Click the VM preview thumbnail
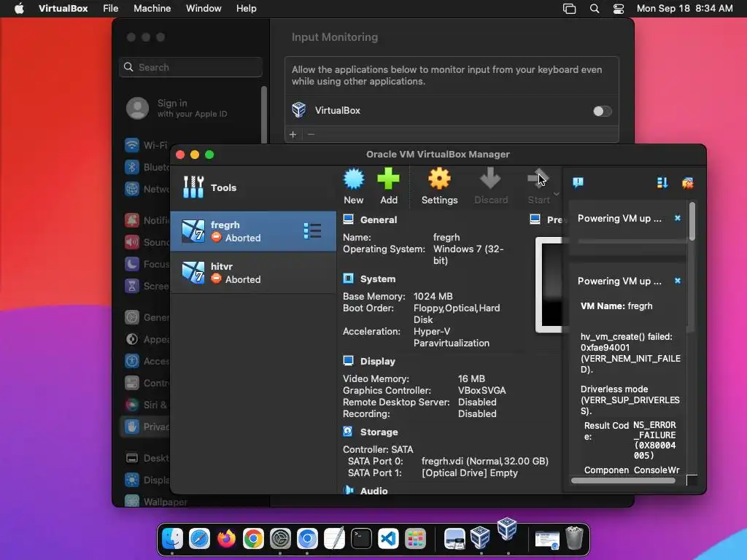This screenshot has height=560, width=747. [x=549, y=284]
